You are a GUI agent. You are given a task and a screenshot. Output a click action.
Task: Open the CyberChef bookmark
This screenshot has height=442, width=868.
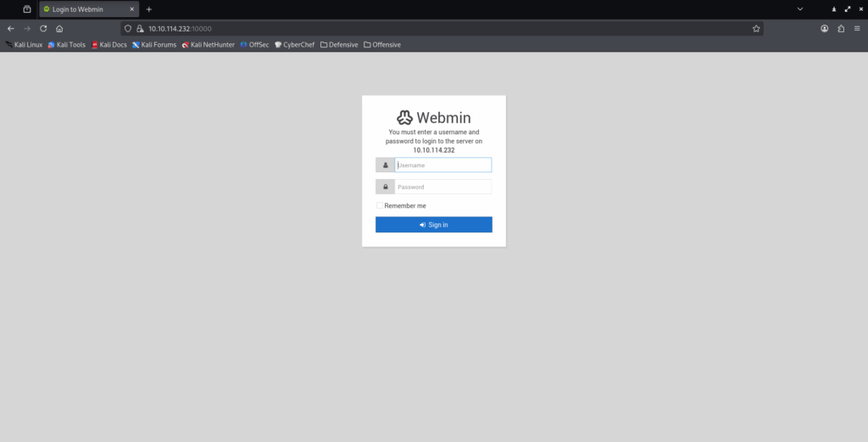294,44
